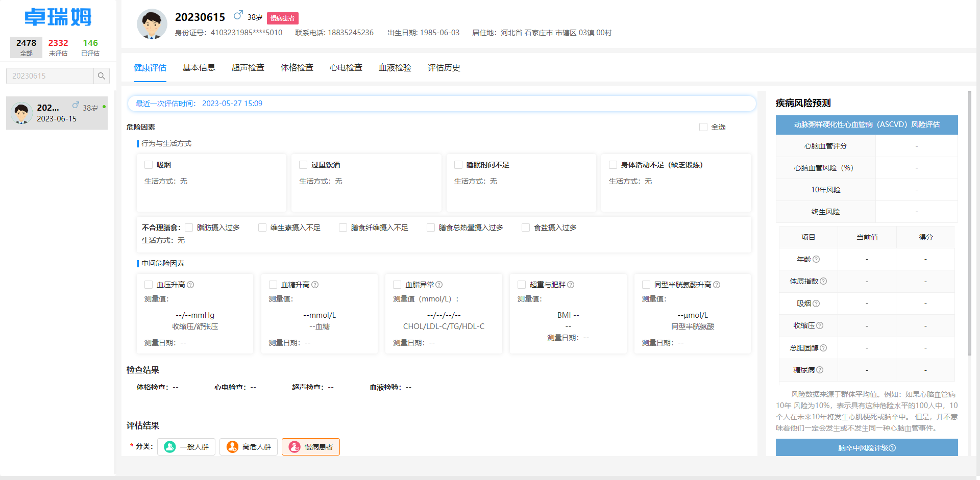
Task: Click the 身份证号 4103231985****5010 text
Action: click(x=229, y=33)
